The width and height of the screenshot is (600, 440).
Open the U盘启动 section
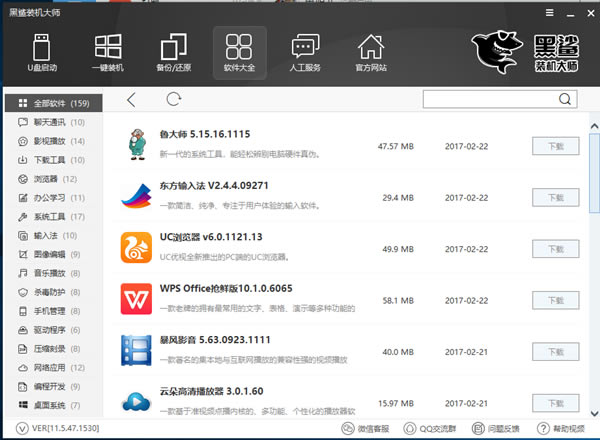pyautogui.click(x=42, y=53)
